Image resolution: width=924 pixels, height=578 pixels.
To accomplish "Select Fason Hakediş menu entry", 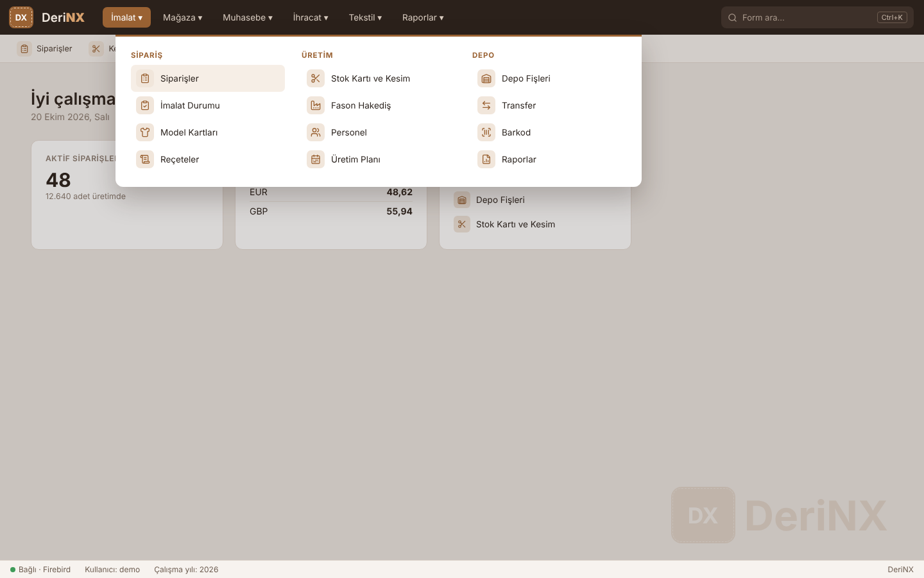I will coord(379,105).
